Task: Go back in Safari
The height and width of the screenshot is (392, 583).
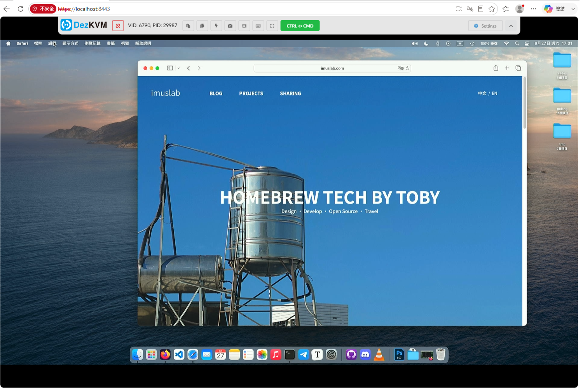Action: pyautogui.click(x=189, y=68)
